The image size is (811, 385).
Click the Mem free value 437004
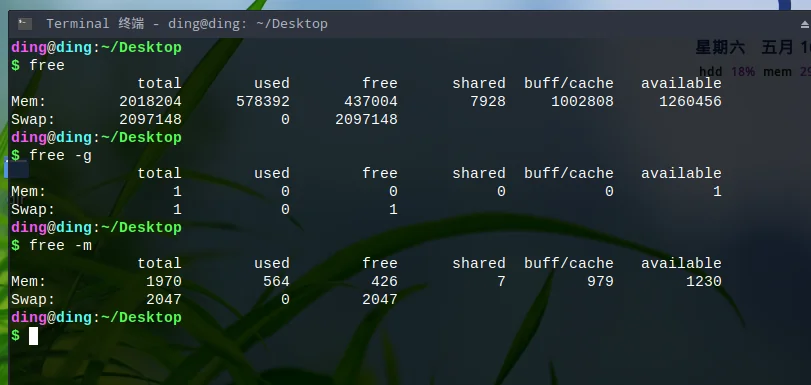[x=371, y=101]
